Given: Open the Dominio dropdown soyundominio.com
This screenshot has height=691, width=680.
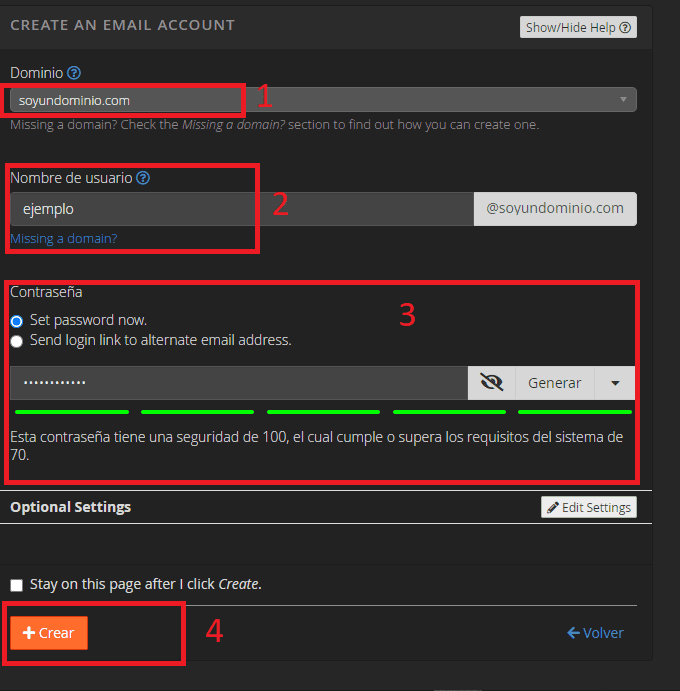Looking at the screenshot, I should (x=323, y=100).
